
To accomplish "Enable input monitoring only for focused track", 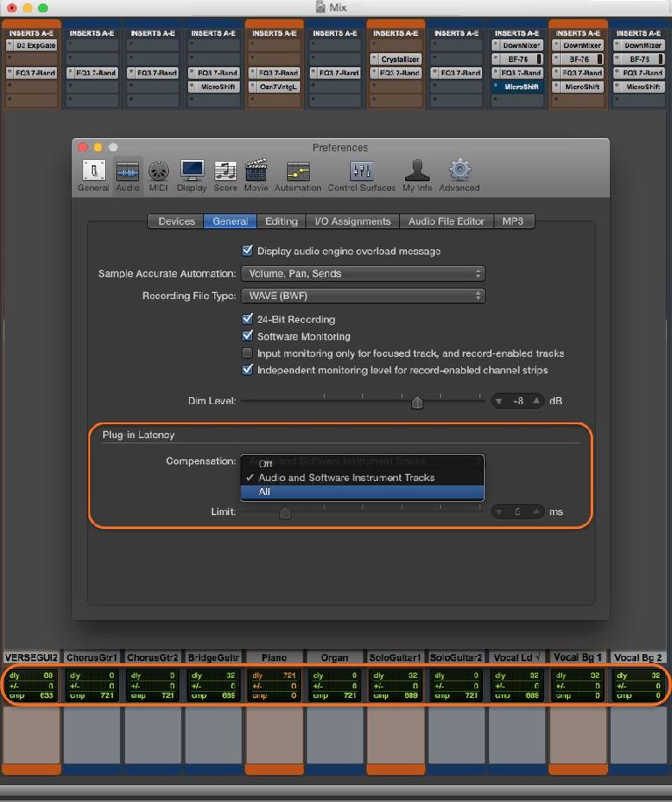I will click(248, 353).
